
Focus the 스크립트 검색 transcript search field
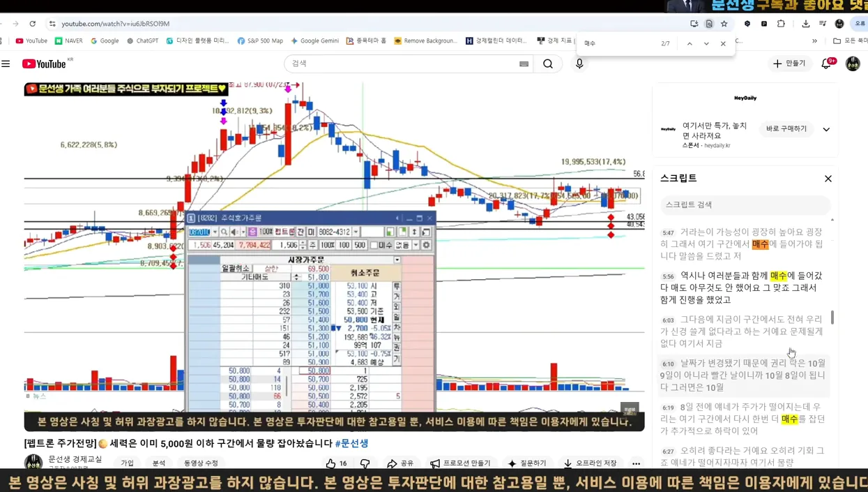(x=745, y=204)
